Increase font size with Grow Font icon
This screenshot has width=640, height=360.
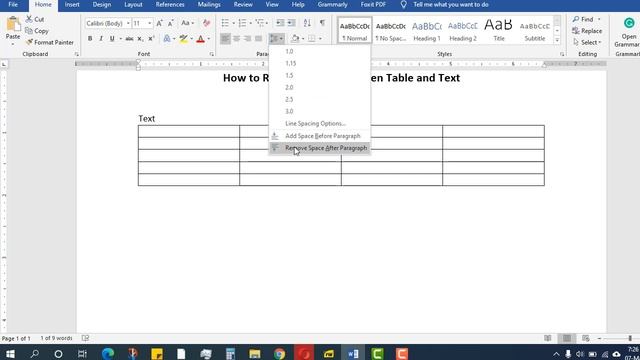[159, 23]
